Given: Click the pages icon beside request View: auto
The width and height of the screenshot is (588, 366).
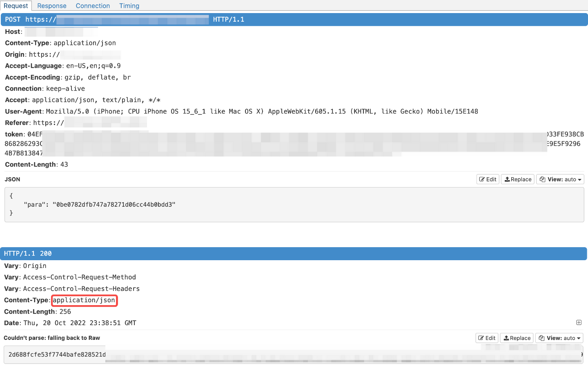Looking at the screenshot, I should (542, 179).
